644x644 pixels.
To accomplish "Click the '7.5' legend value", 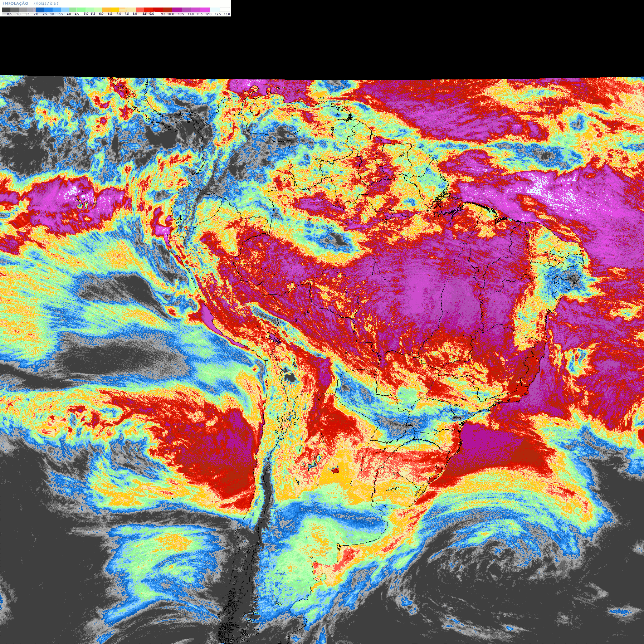I will [x=127, y=14].
